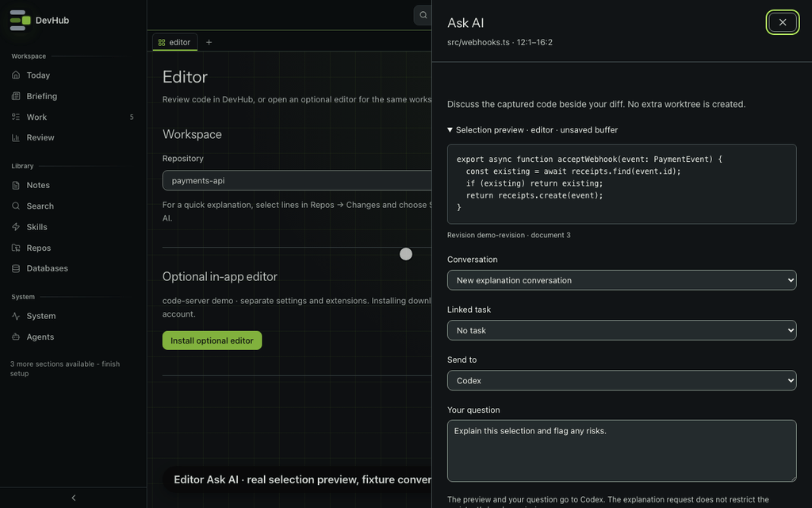Click the Workspace heading in Editor
812x508 pixels.
(192, 134)
